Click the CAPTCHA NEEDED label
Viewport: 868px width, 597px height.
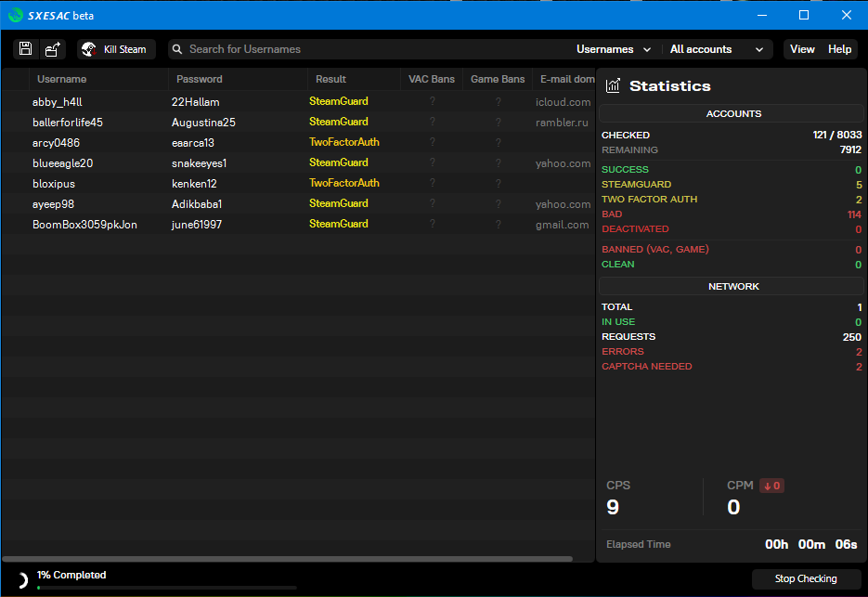pos(646,367)
